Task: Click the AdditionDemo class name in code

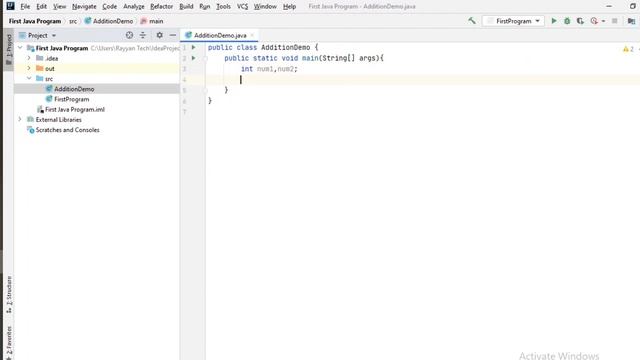Action: pyautogui.click(x=285, y=47)
